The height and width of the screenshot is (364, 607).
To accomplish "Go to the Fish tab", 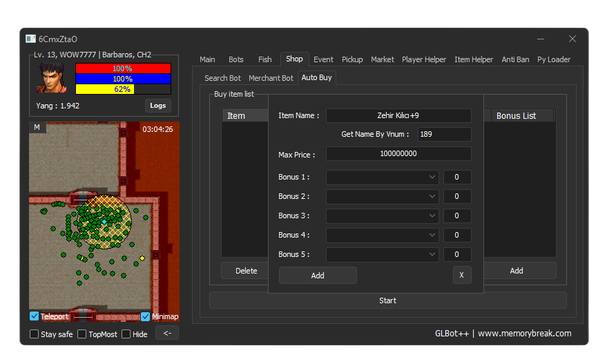I will pyautogui.click(x=264, y=59).
